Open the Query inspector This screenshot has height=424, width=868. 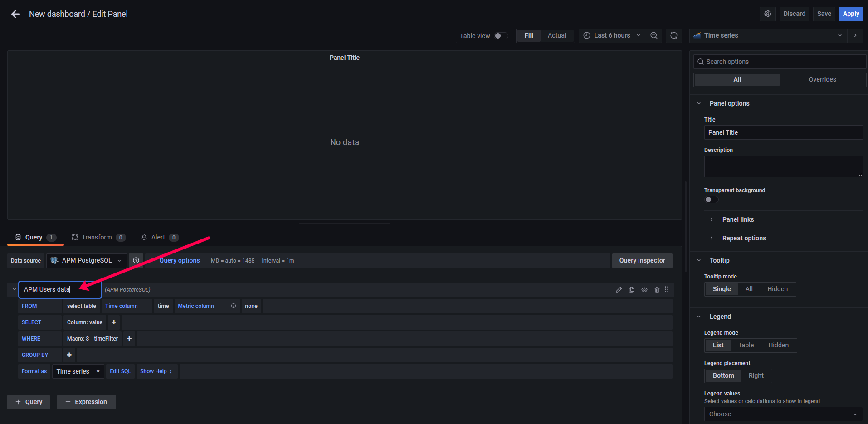642,260
